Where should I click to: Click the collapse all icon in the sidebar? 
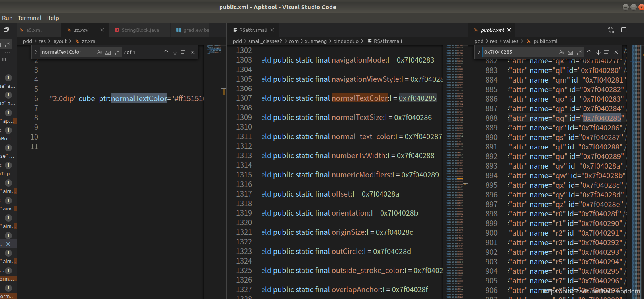pyautogui.click(x=6, y=30)
